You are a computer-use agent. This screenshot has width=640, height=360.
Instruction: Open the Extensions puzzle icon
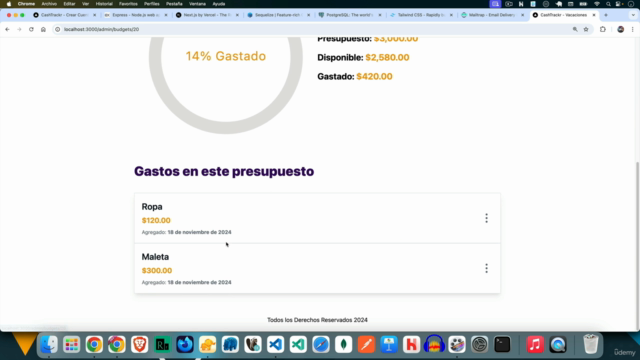tap(603, 29)
